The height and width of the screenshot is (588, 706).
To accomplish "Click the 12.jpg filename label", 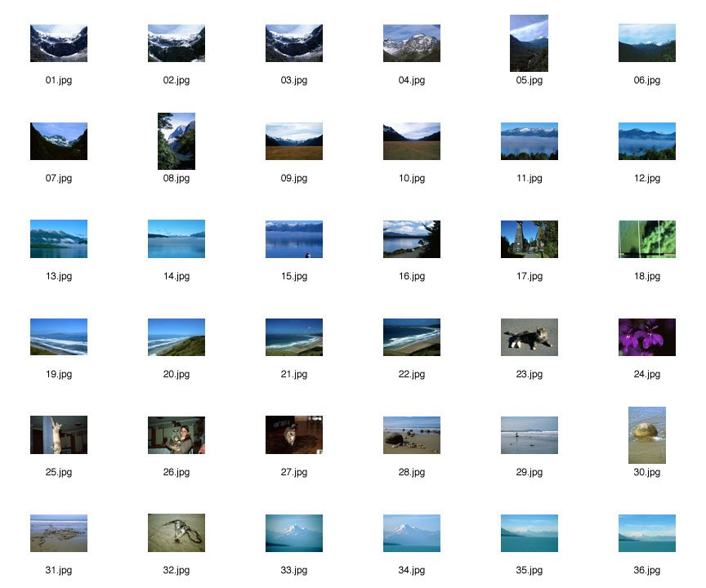I will pos(646,178).
